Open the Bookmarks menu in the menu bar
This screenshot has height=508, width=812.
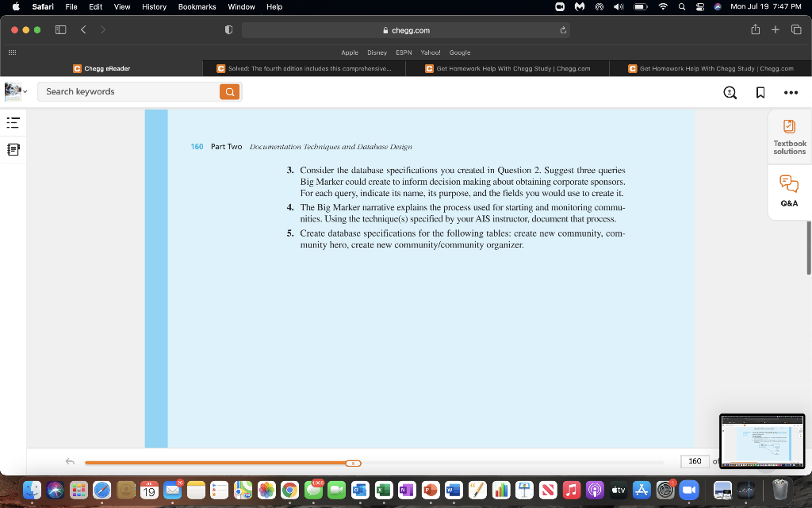pos(197,6)
